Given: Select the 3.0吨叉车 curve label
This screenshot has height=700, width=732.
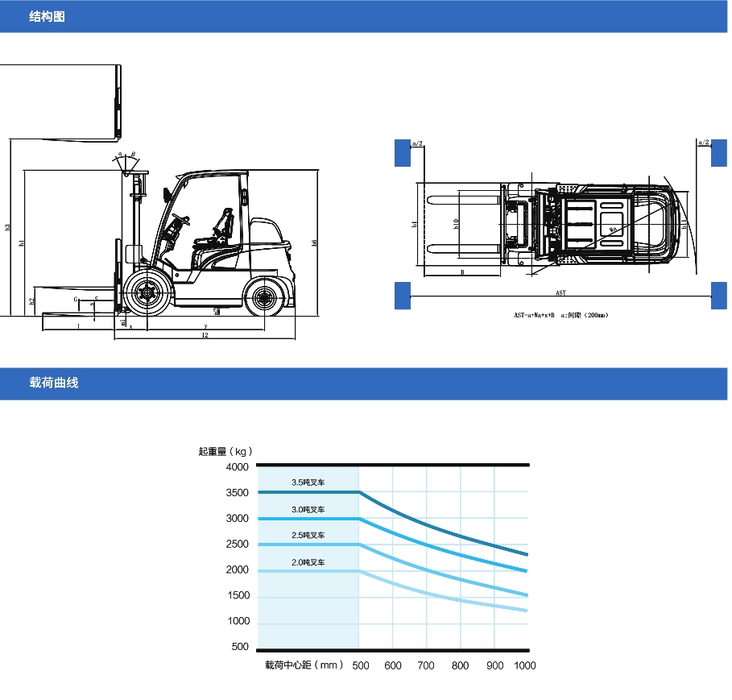Looking at the screenshot, I should (308, 510).
